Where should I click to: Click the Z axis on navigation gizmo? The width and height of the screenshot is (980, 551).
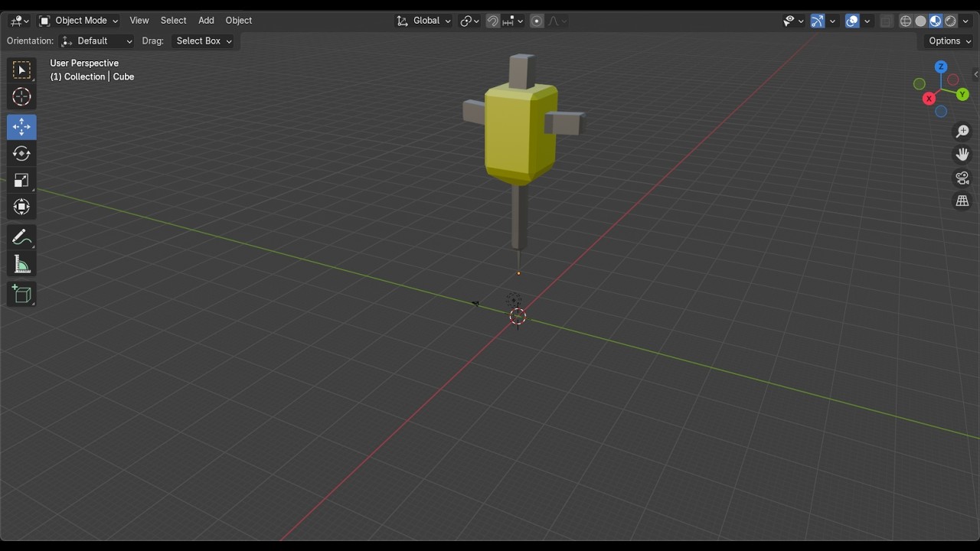click(941, 67)
